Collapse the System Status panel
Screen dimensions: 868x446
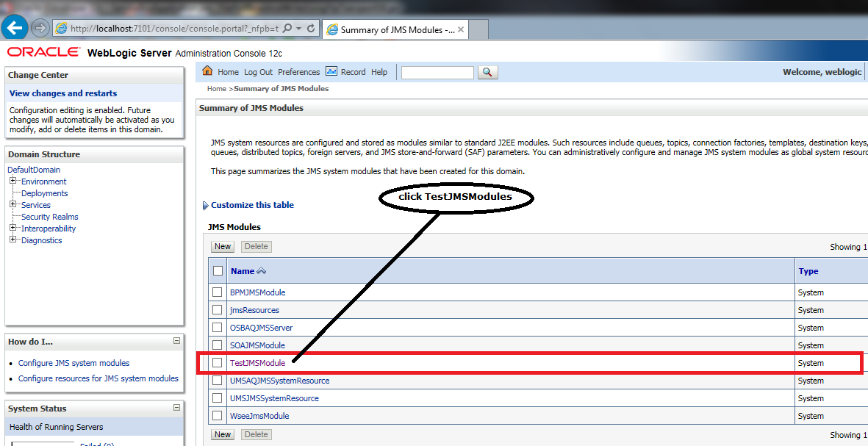tap(176, 408)
